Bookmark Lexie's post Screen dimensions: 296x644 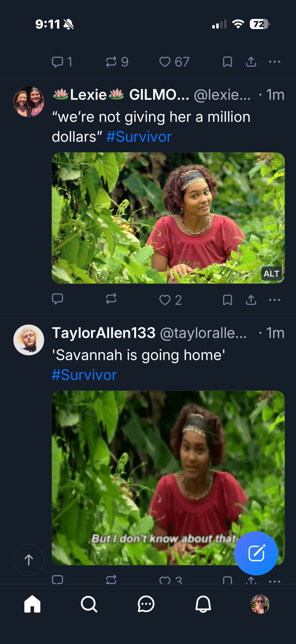tap(227, 300)
